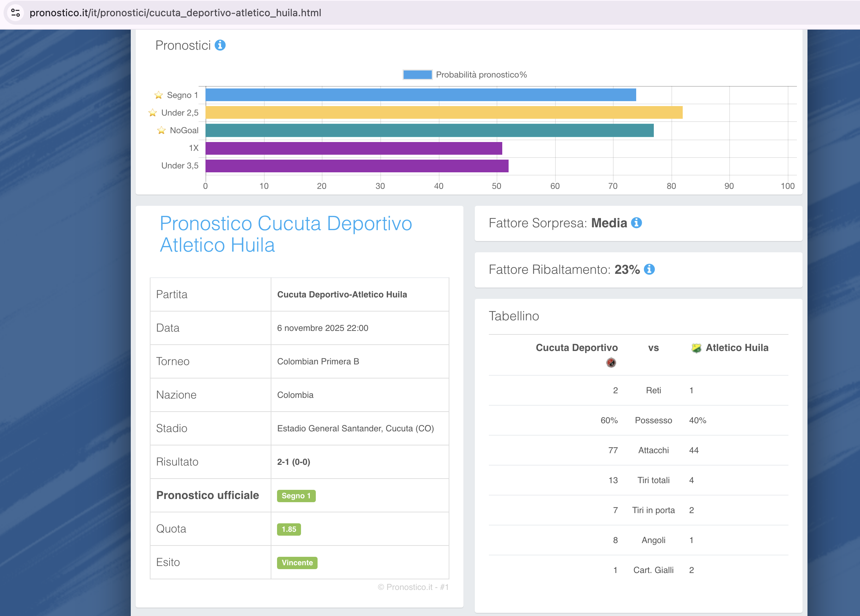The image size is (860, 616).
Task: Click the purple 1X chart bar
Action: pyautogui.click(x=354, y=148)
